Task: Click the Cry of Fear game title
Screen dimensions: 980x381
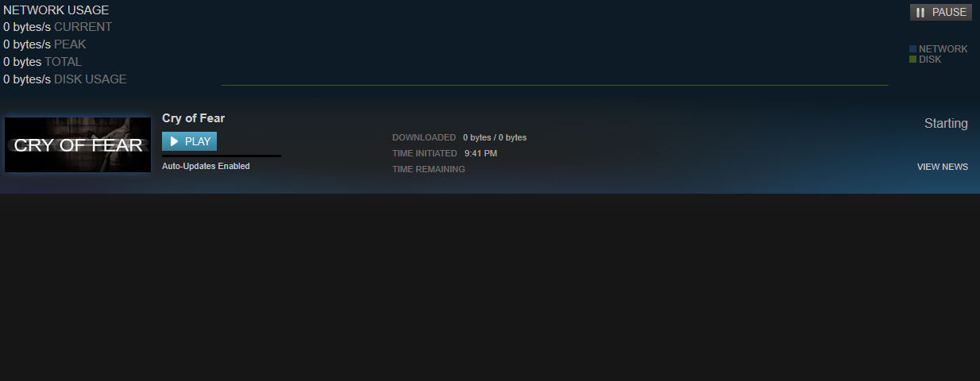Action: [x=193, y=118]
